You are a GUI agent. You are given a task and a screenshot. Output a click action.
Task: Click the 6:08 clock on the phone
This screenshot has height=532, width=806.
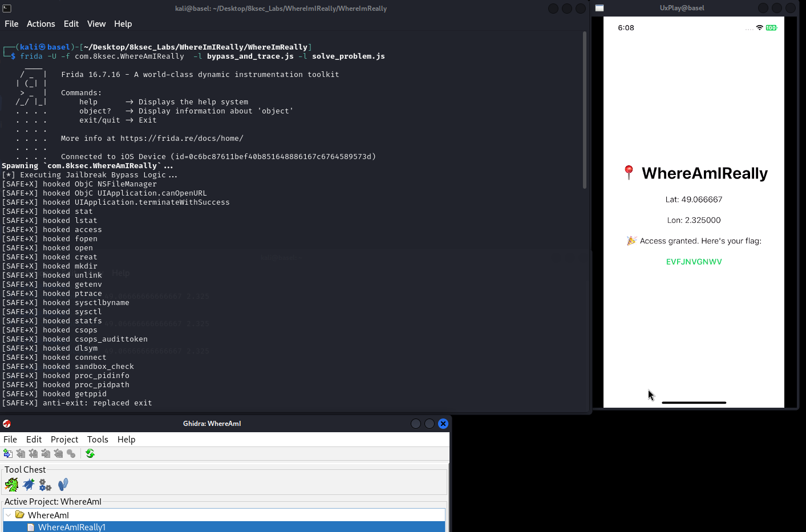[x=626, y=28]
